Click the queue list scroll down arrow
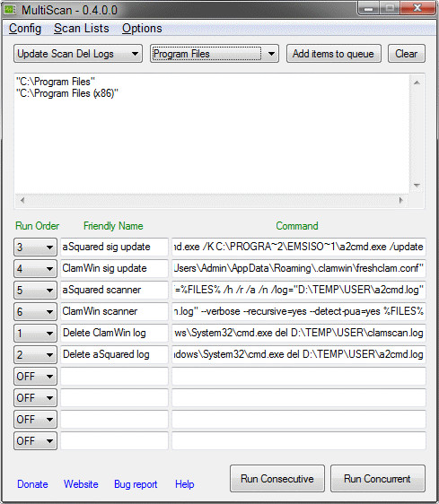 pos(417,186)
